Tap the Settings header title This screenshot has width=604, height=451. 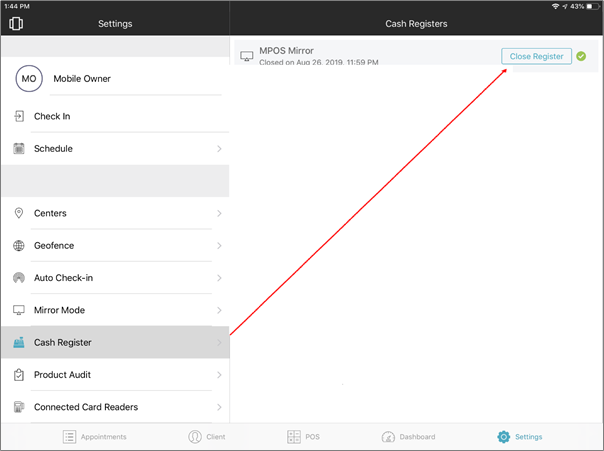[x=115, y=24]
